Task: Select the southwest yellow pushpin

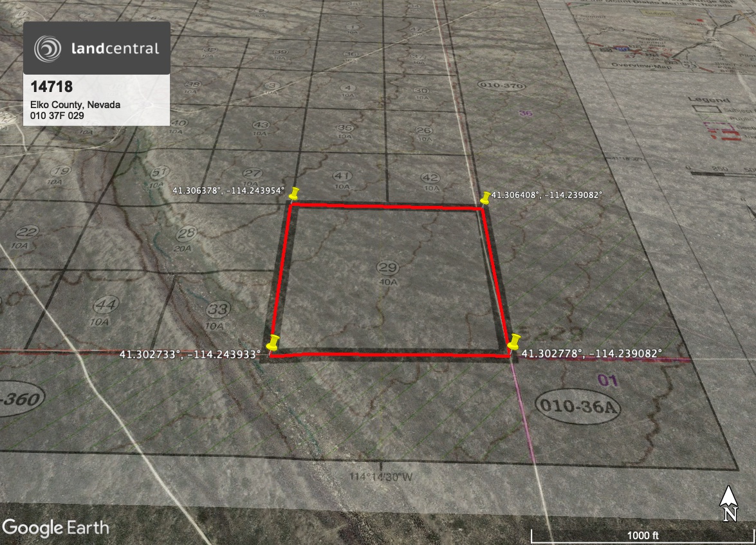Action: click(x=273, y=342)
